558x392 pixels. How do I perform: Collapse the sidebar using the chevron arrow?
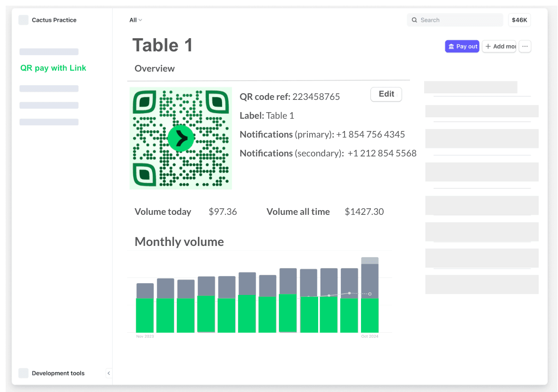(x=108, y=373)
